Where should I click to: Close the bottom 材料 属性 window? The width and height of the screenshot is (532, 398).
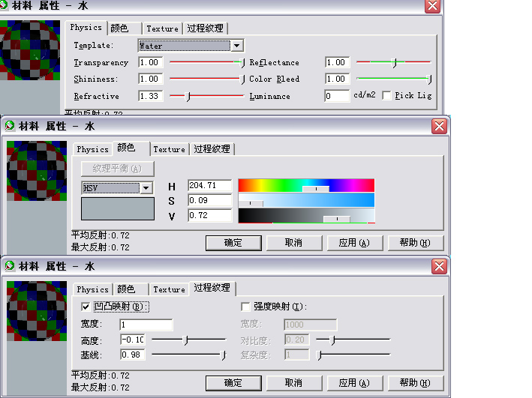pos(440,267)
